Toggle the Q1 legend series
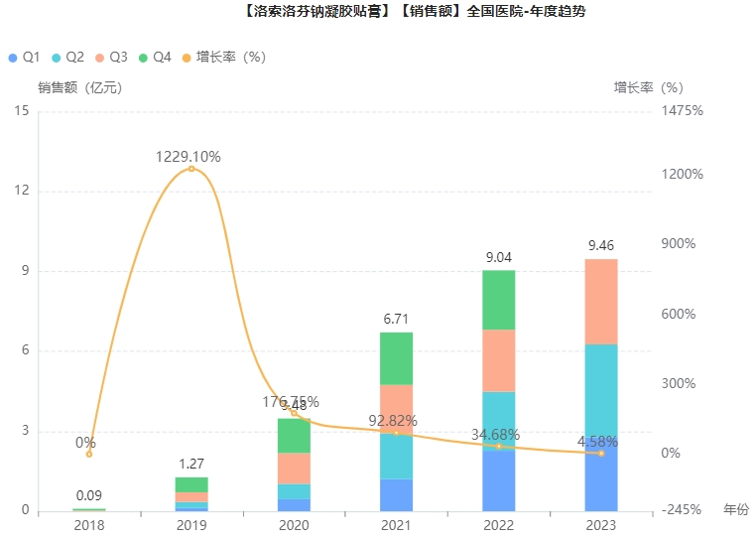 click(x=24, y=58)
